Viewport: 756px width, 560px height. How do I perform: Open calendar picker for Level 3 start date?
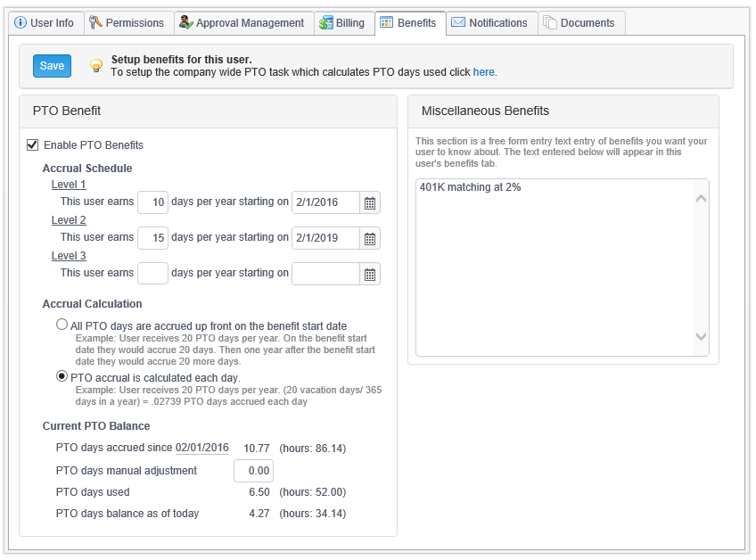pyautogui.click(x=370, y=274)
